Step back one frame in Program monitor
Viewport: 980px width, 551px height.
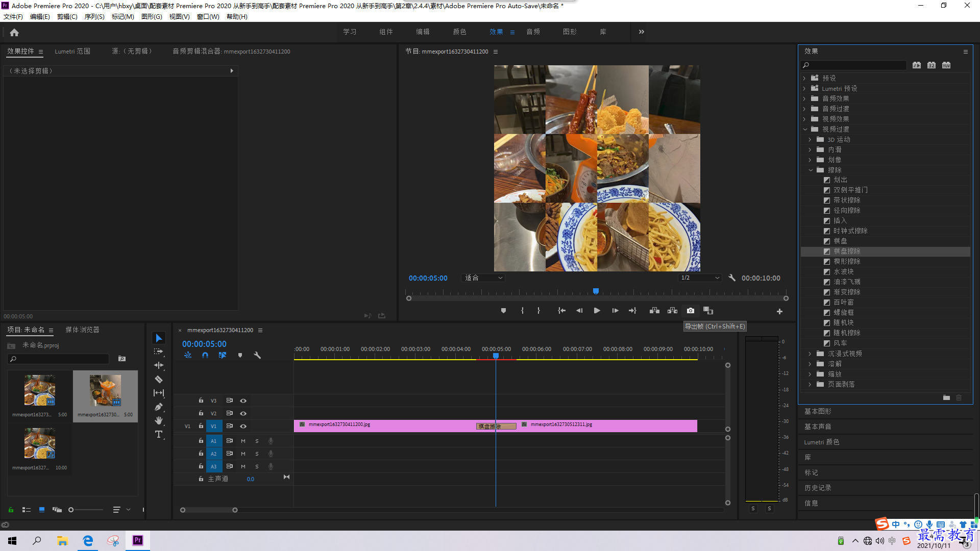click(579, 311)
